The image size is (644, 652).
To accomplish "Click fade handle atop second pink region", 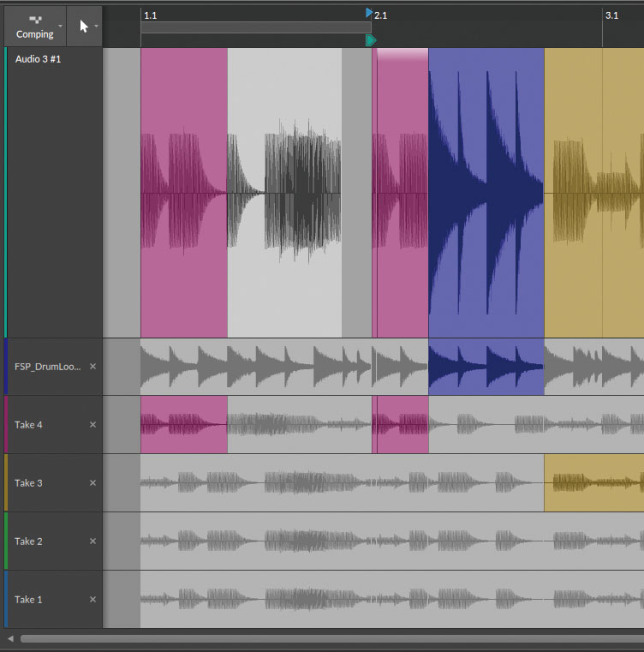I will click(x=402, y=55).
